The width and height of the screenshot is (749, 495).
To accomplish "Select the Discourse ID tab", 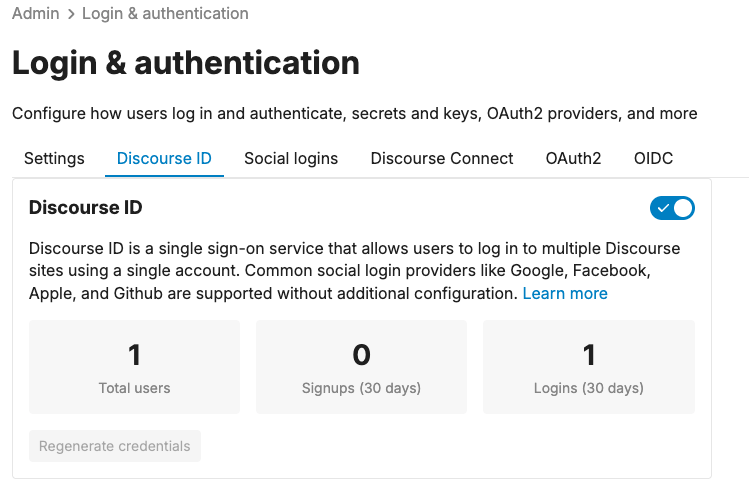I will tap(164, 158).
